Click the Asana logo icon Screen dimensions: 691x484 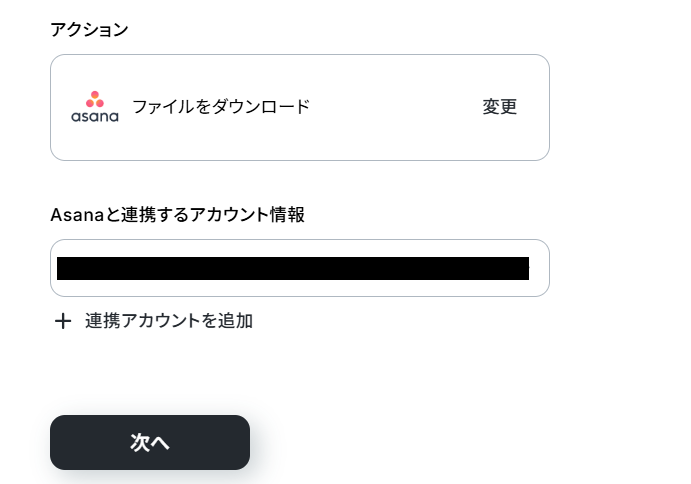click(95, 107)
